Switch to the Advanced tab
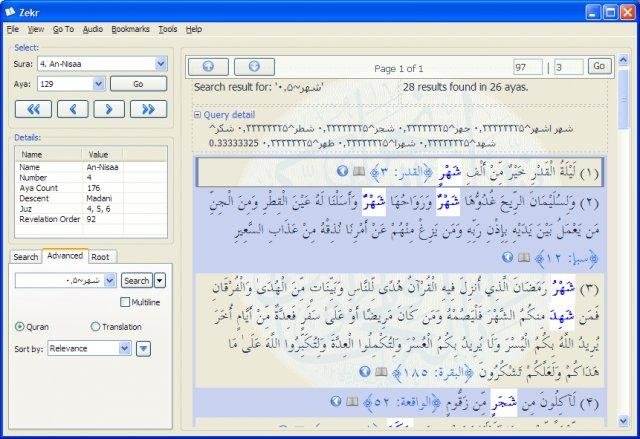 coord(65,256)
